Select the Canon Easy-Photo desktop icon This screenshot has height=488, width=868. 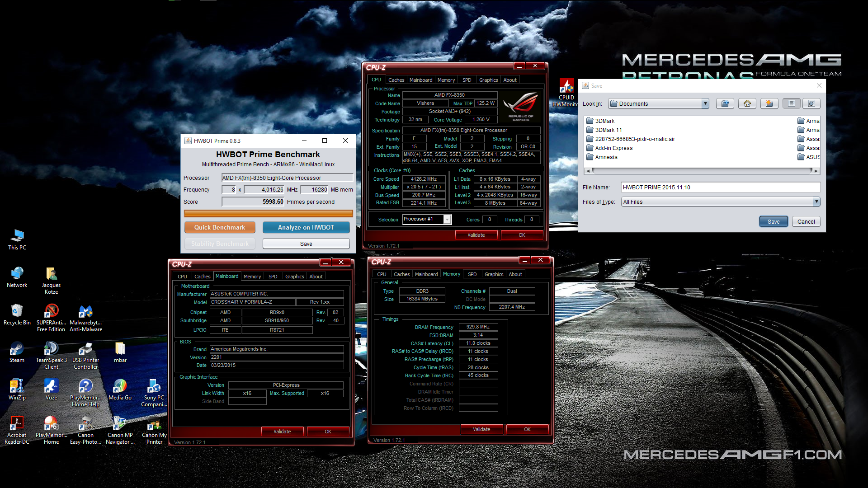point(86,430)
